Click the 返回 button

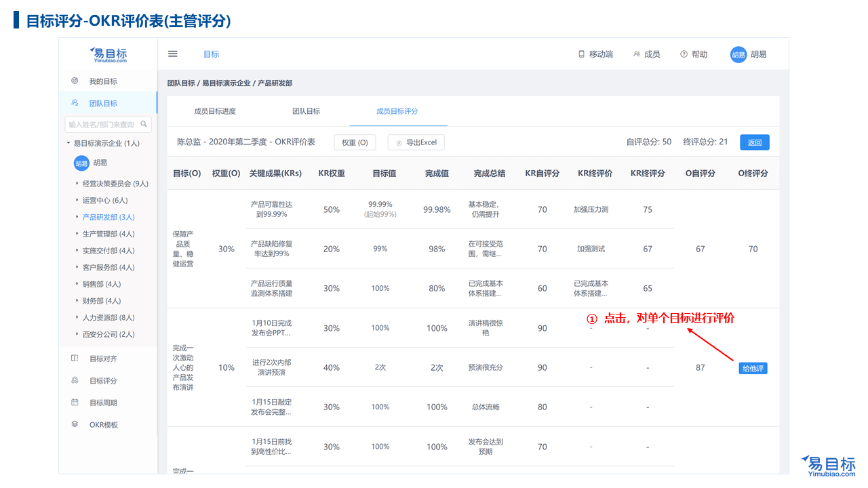755,142
